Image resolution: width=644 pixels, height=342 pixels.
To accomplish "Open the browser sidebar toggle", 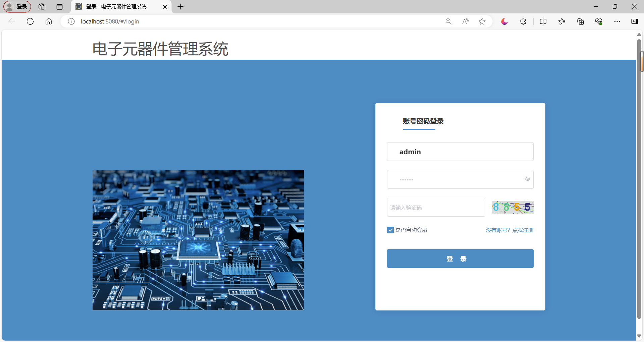I will [x=635, y=21].
